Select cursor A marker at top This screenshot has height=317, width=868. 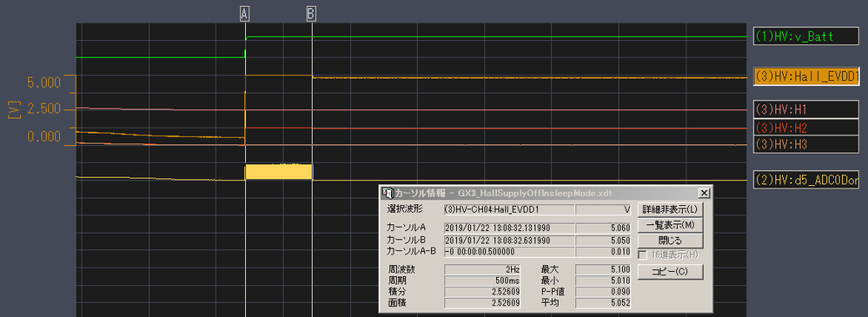click(245, 14)
